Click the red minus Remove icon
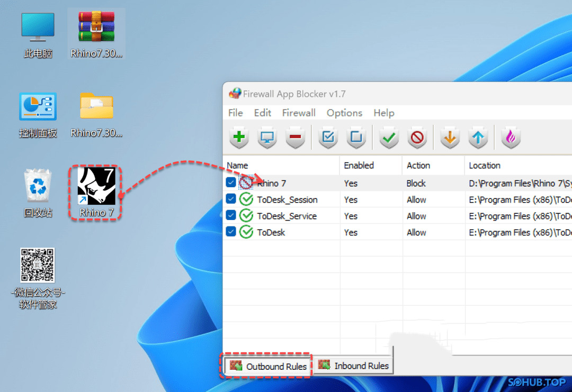Image resolution: width=572 pixels, height=392 pixels. point(296,138)
